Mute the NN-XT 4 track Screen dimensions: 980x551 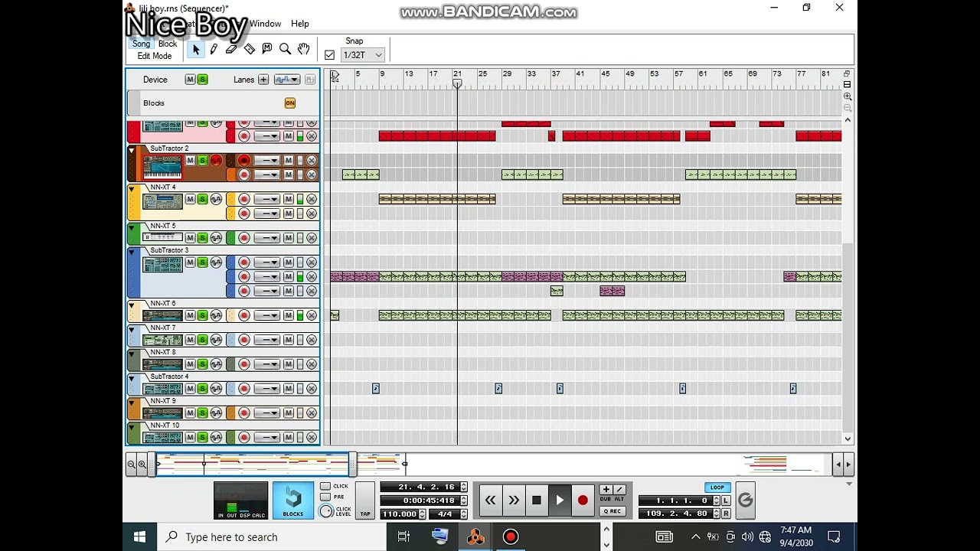tap(190, 199)
